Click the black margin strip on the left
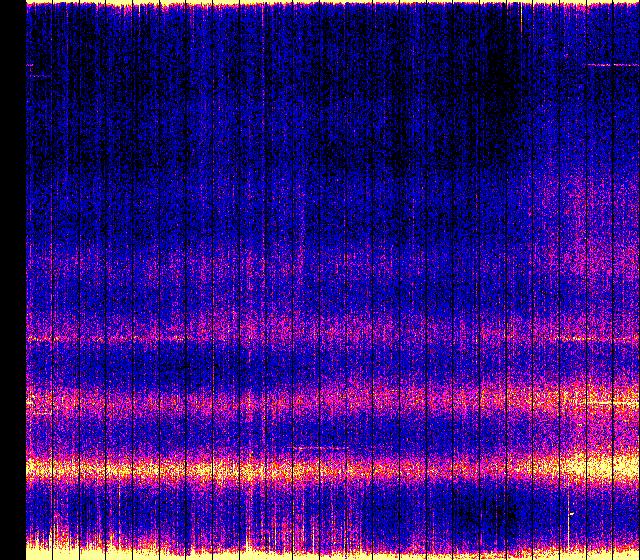This screenshot has height=560, width=640. pos(12,280)
